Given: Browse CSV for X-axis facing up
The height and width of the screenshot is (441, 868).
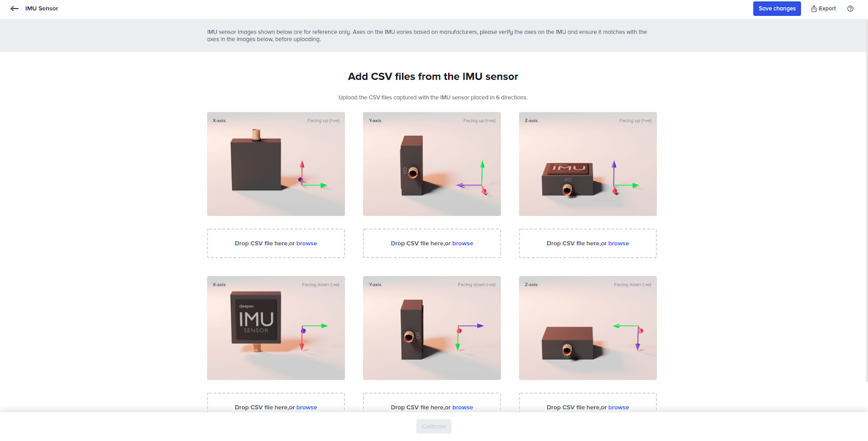Looking at the screenshot, I should coord(307,244).
